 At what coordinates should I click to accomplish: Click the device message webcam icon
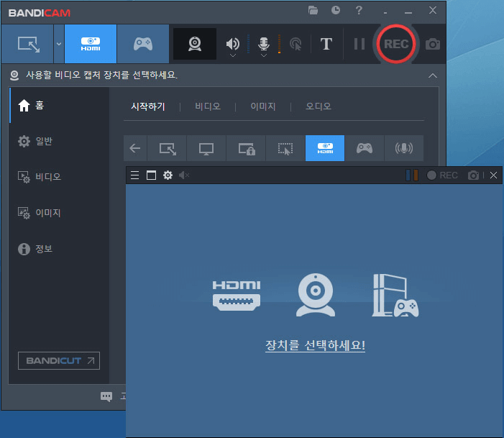click(x=14, y=76)
